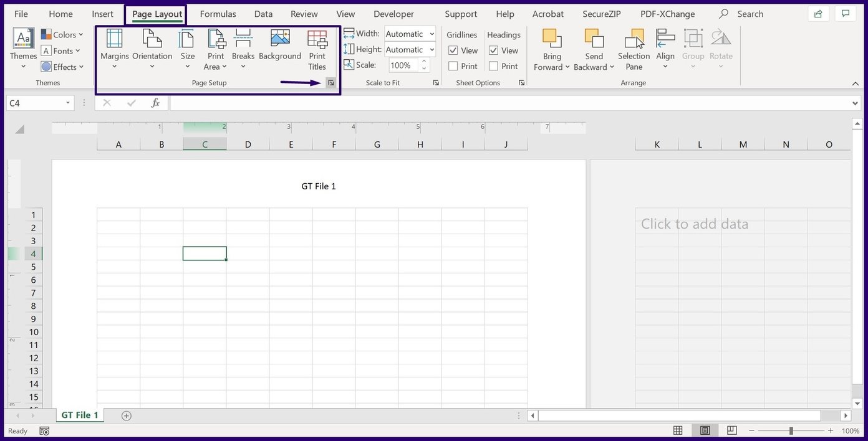Toggle Print for Headings
868x441 pixels.
(x=494, y=66)
